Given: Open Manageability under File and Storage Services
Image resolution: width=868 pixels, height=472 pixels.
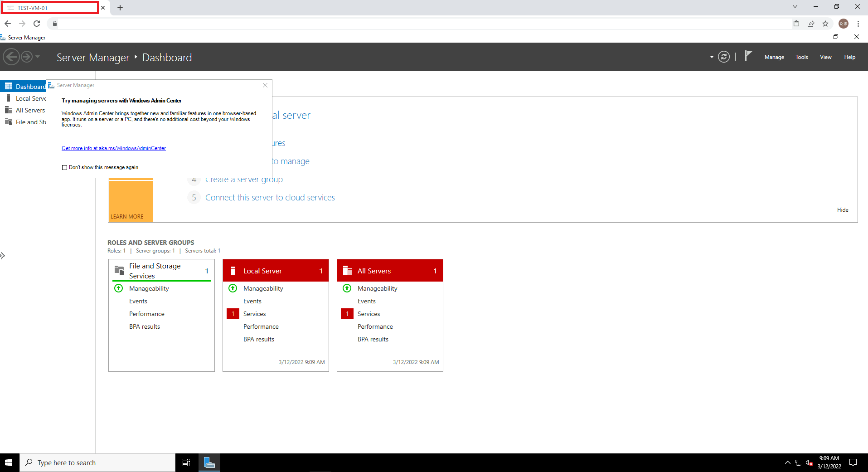Looking at the screenshot, I should (149, 288).
